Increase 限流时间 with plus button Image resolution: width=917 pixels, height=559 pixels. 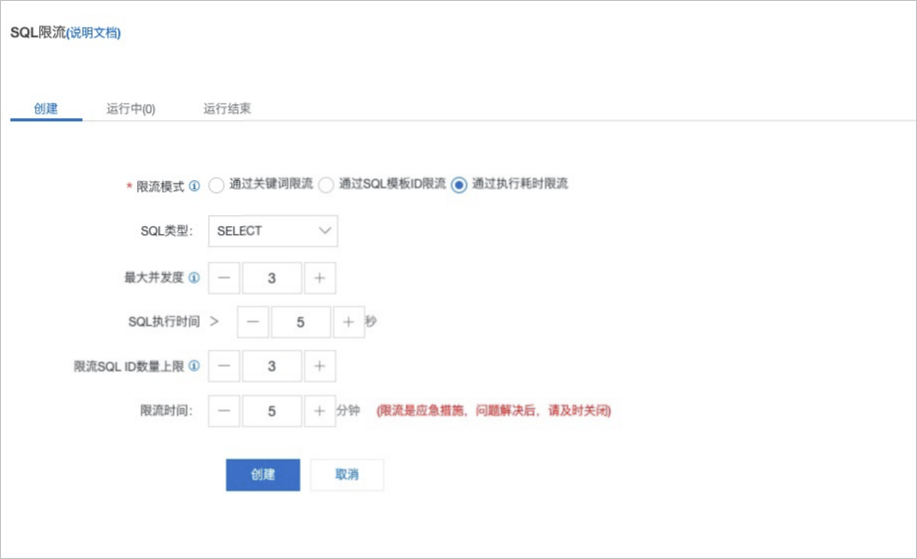[x=320, y=411]
